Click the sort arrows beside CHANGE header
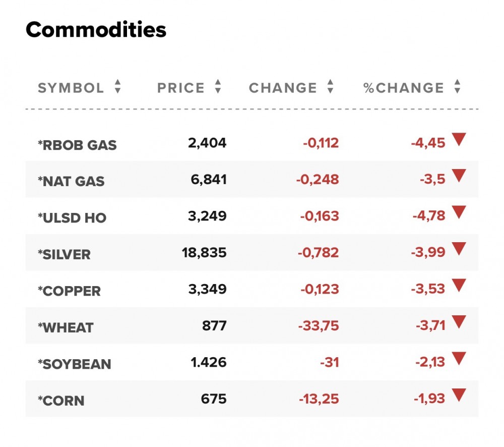Viewport: 504px width, 447px height. 330,88
